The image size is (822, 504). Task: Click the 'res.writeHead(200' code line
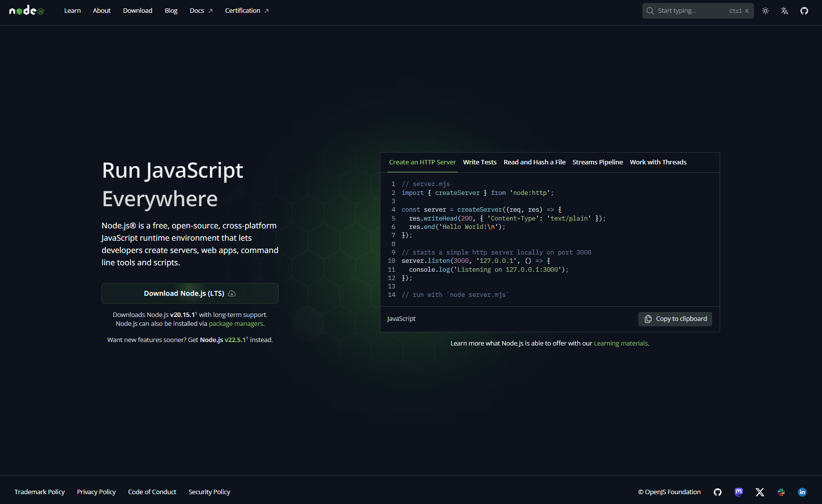pos(507,219)
